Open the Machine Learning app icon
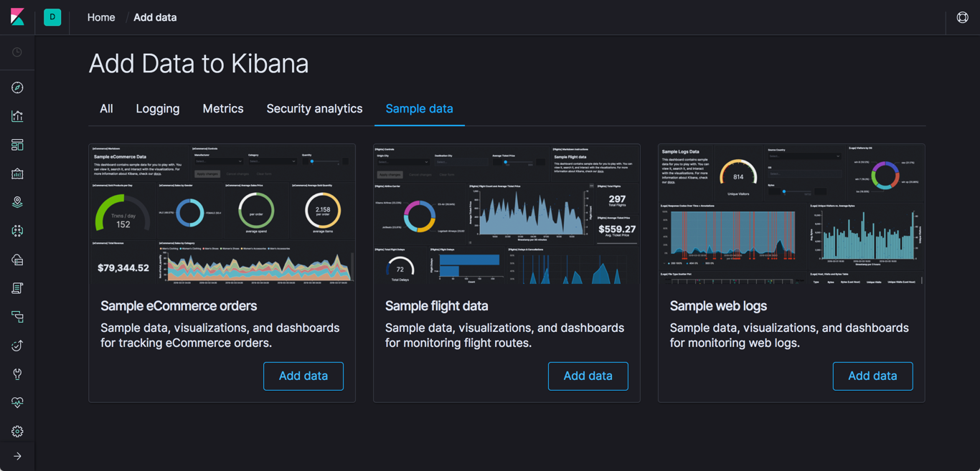This screenshot has width=980, height=471. point(17,230)
